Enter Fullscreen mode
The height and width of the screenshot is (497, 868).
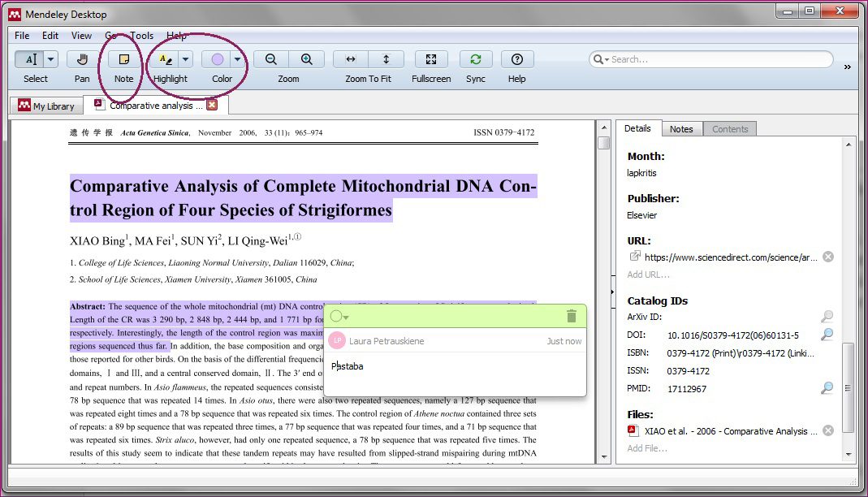[431, 59]
